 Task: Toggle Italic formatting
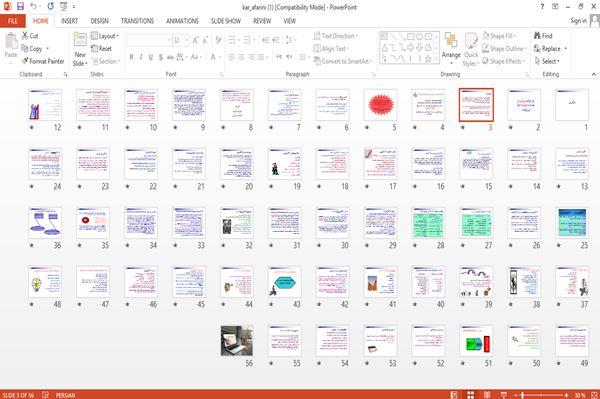tap(141, 57)
